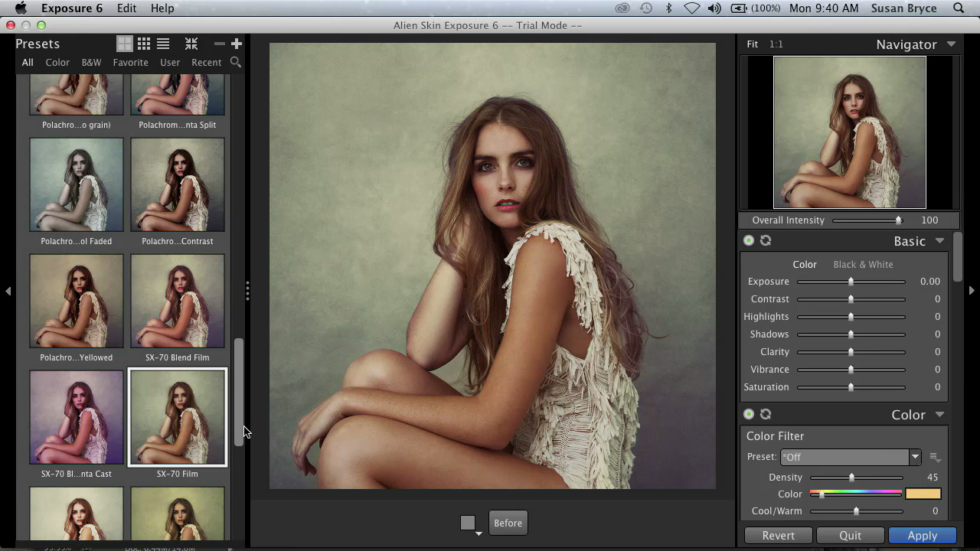The width and height of the screenshot is (980, 551).
Task: Click the Shadows slider handle
Action: 851,334
